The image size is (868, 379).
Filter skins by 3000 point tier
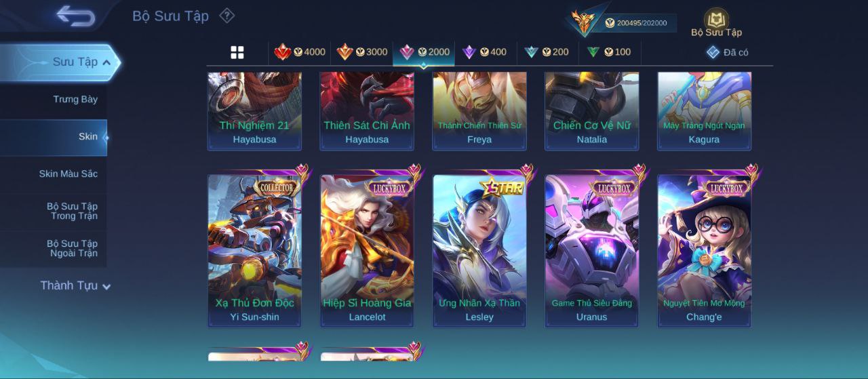pos(362,52)
